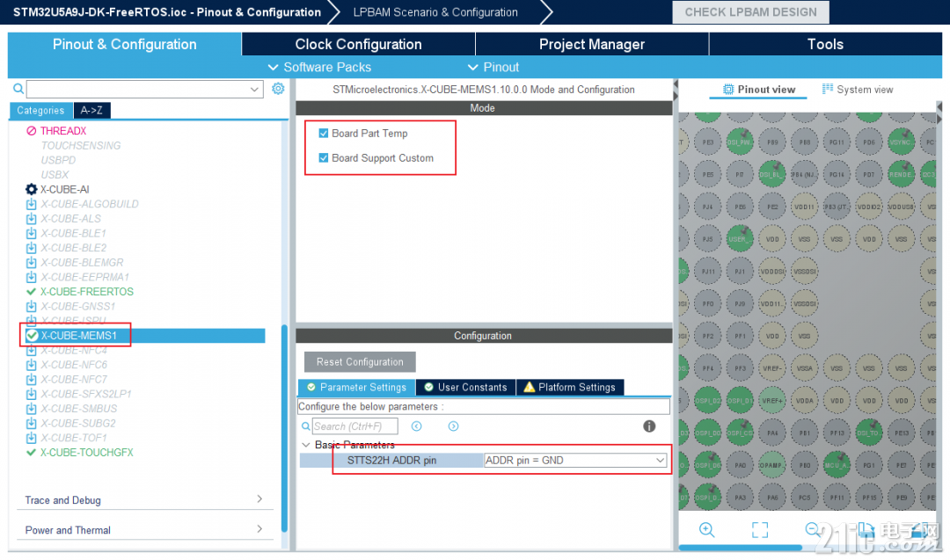Select the Pinout & Configuration tab

(x=124, y=44)
